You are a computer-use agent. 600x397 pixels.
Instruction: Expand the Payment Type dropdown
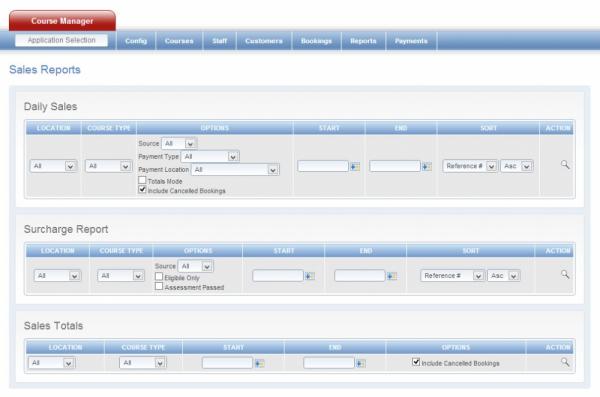click(x=210, y=157)
